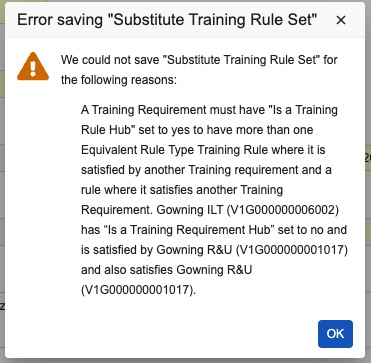Select "Substitute Training Rule Set" in the title bar
The image size is (371, 363).
click(x=212, y=20)
